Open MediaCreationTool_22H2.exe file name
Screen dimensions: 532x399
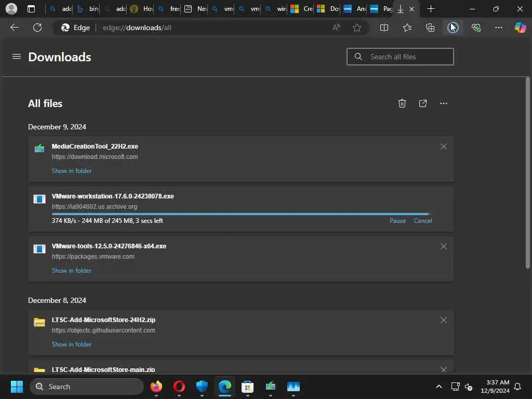coord(95,146)
